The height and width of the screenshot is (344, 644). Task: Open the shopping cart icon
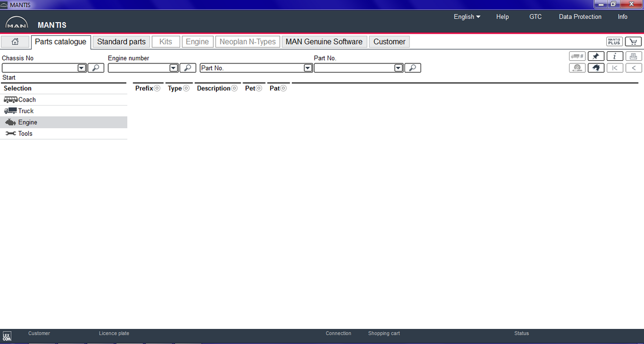pyautogui.click(x=633, y=42)
